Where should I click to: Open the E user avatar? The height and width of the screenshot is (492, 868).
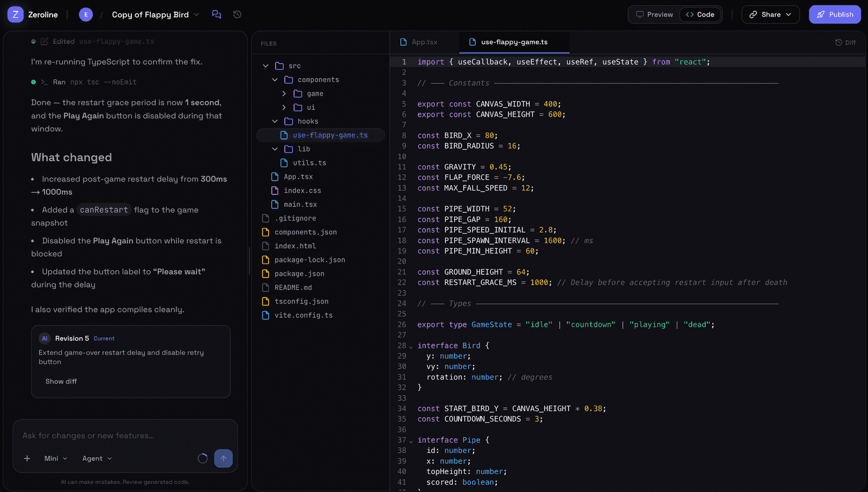tap(86, 15)
